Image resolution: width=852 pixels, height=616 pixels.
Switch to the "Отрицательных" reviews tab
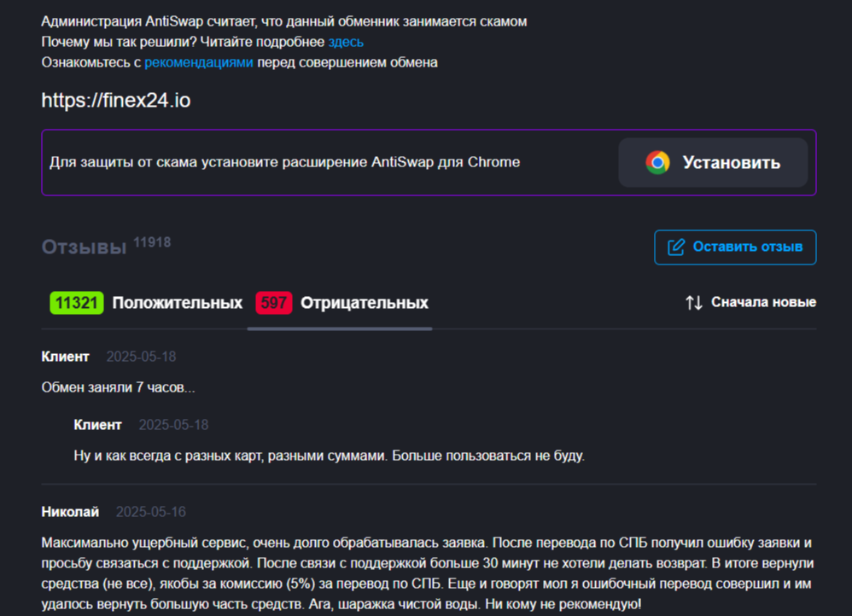(x=365, y=302)
